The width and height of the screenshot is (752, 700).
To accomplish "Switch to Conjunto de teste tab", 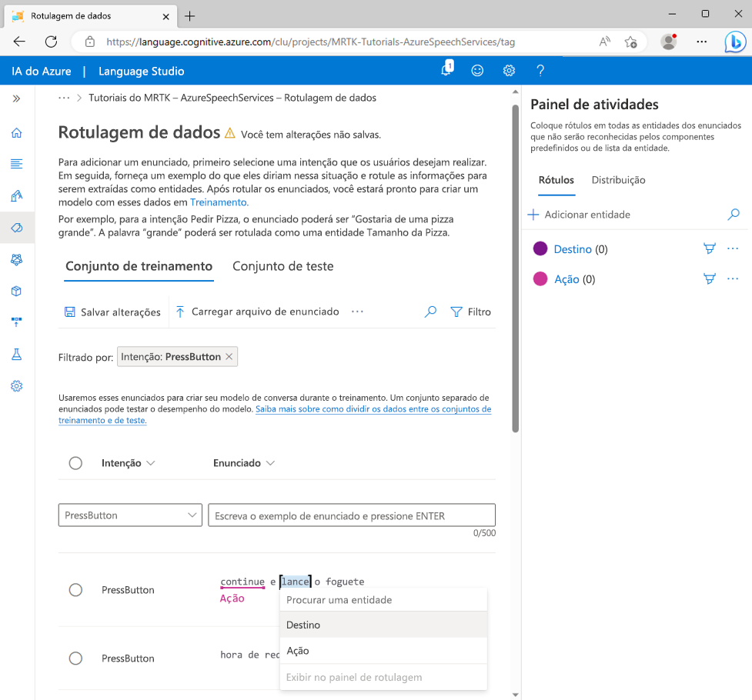I will pos(283,266).
